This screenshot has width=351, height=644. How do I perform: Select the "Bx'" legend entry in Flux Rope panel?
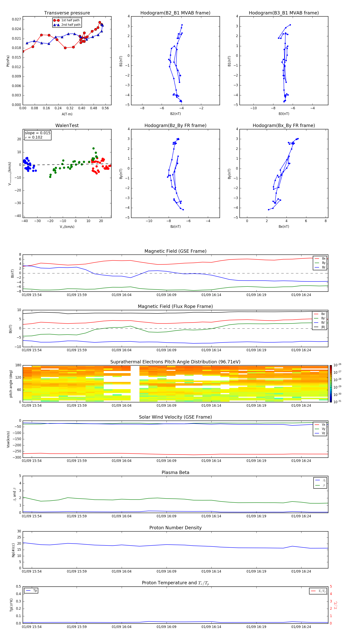click(320, 314)
